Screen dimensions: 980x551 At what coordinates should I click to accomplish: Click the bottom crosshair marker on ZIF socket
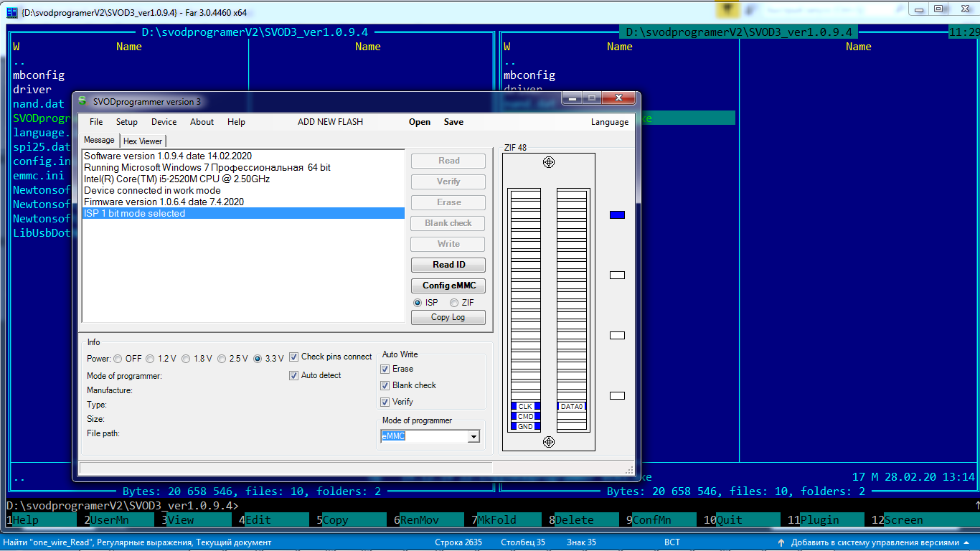click(x=549, y=442)
